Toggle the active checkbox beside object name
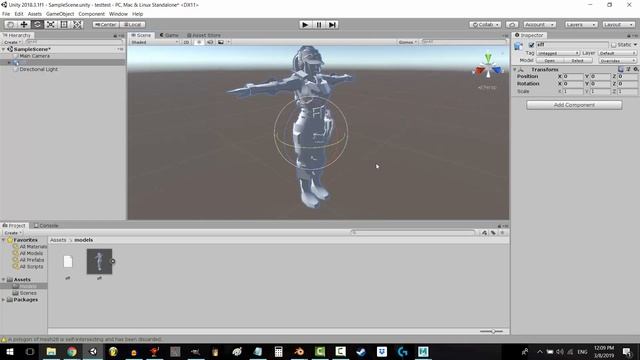This screenshot has width=640, height=360. pyautogui.click(x=531, y=45)
